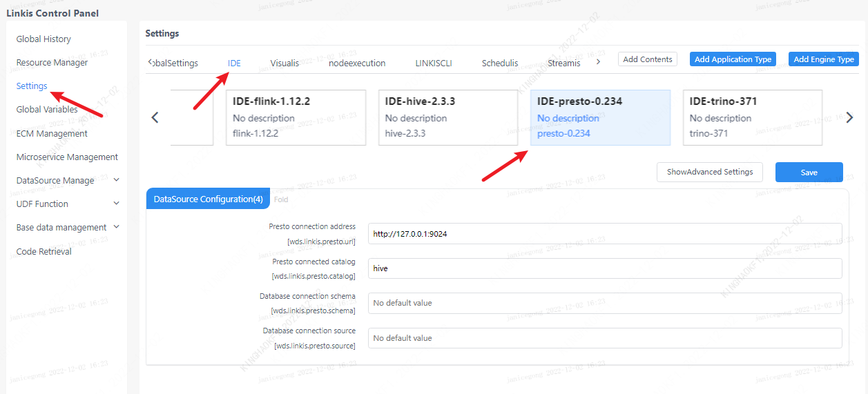Image resolution: width=868 pixels, height=394 pixels.
Task: Open Global History in sidebar
Action: click(x=44, y=39)
